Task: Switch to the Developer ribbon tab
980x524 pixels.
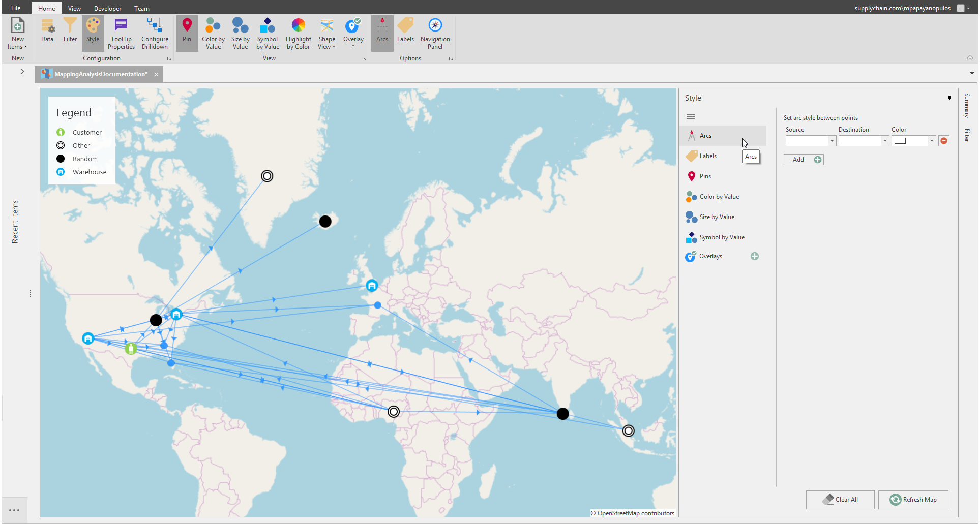Action: (107, 8)
